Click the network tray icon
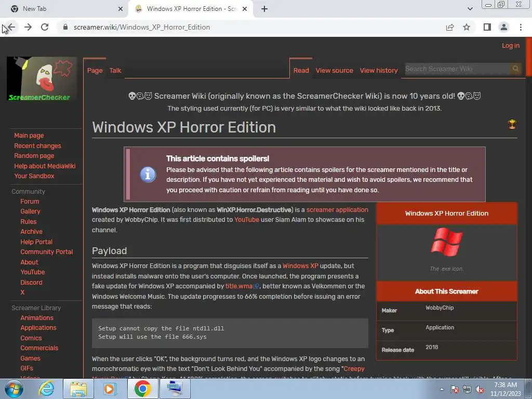The width and height of the screenshot is (532, 399). point(467,390)
